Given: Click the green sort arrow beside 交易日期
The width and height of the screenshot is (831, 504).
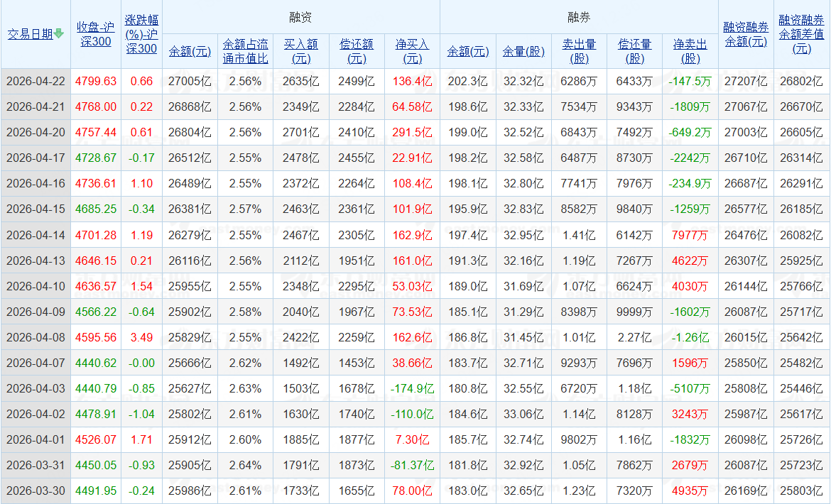Looking at the screenshot, I should pyautogui.click(x=59, y=33).
